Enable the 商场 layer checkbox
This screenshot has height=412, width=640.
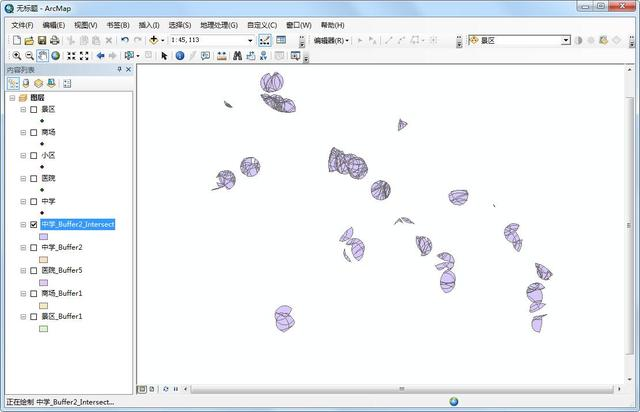pos(33,132)
